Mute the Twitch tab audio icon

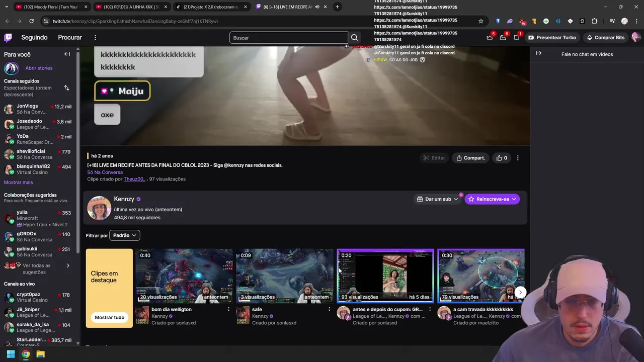click(317, 7)
